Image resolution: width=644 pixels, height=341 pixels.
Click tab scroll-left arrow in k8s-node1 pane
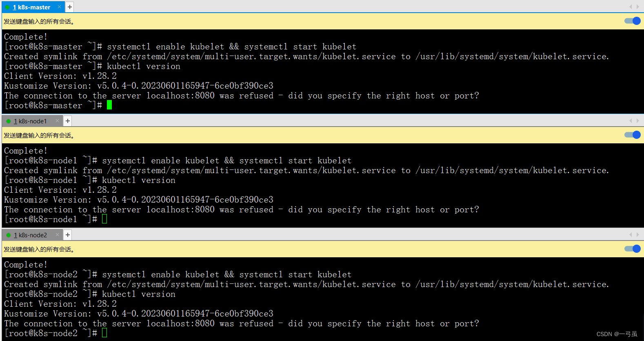coord(631,121)
